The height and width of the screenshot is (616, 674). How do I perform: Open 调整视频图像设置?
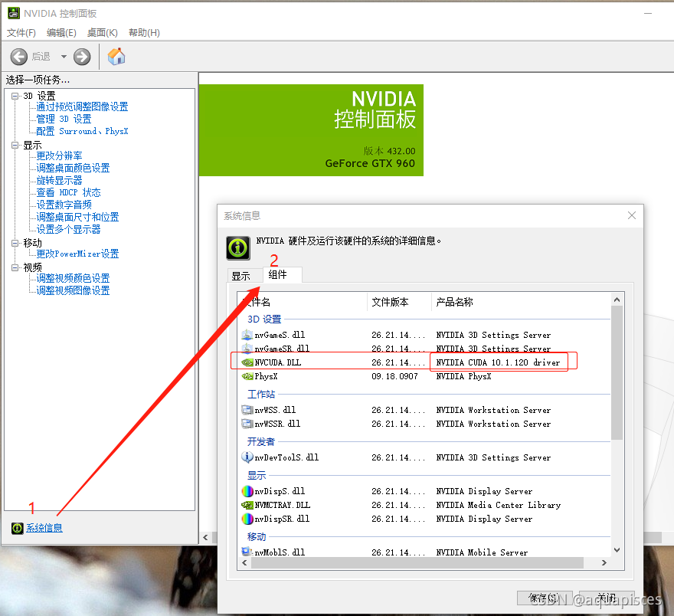point(73,290)
